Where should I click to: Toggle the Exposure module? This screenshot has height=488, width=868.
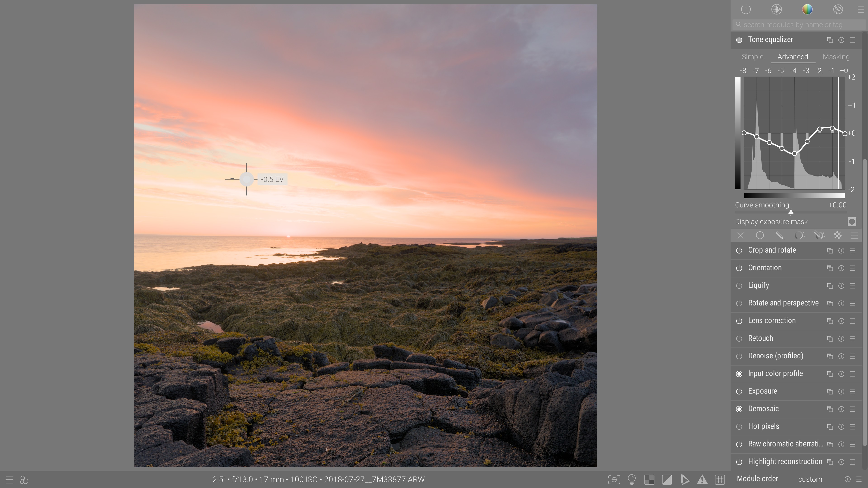click(x=739, y=391)
